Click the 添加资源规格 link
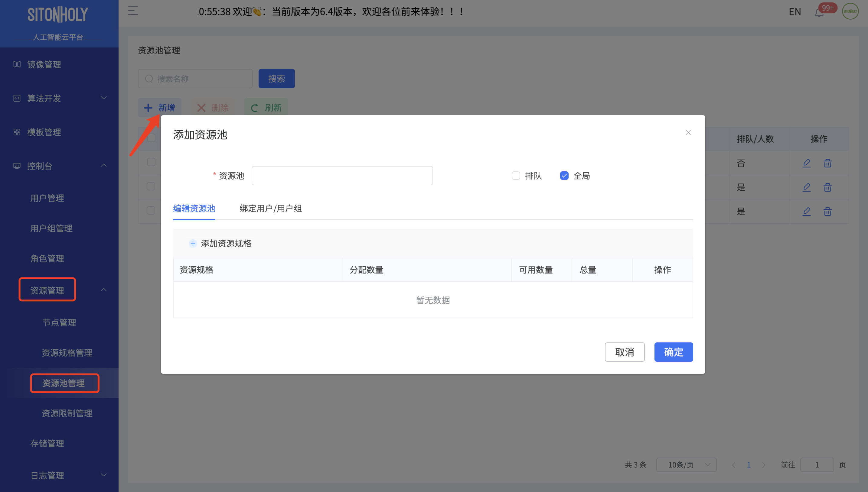Screen dimensions: 868x492 [x=226, y=243]
